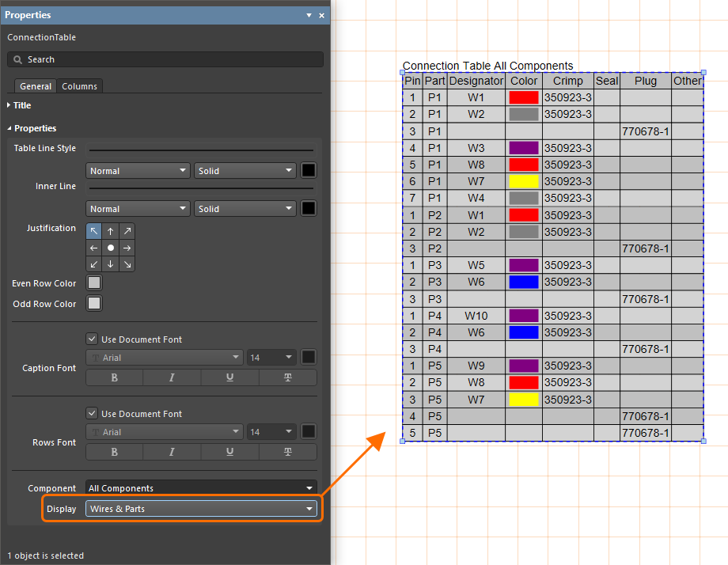This screenshot has height=565, width=728.
Task: Select top-left justification arrow
Action: point(94,231)
